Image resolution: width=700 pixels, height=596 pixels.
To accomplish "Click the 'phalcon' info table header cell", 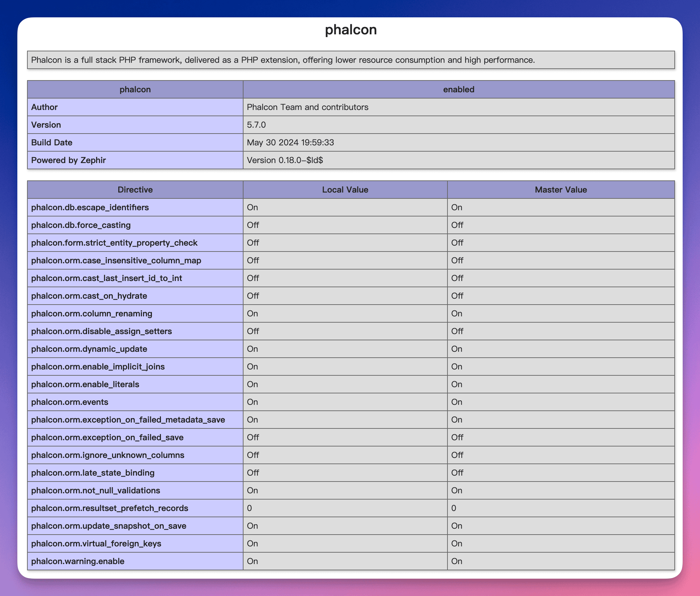I will coord(135,90).
